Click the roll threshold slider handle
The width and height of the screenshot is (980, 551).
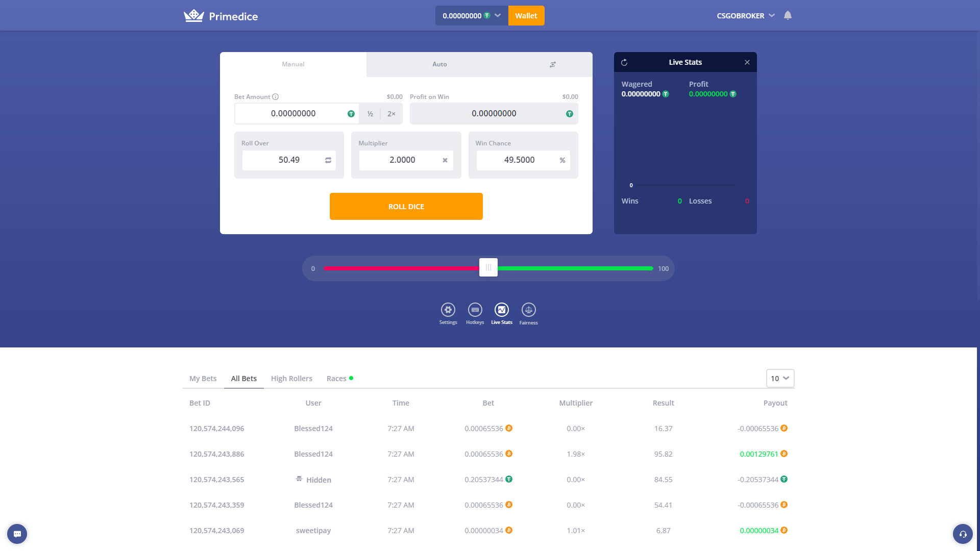(x=488, y=268)
